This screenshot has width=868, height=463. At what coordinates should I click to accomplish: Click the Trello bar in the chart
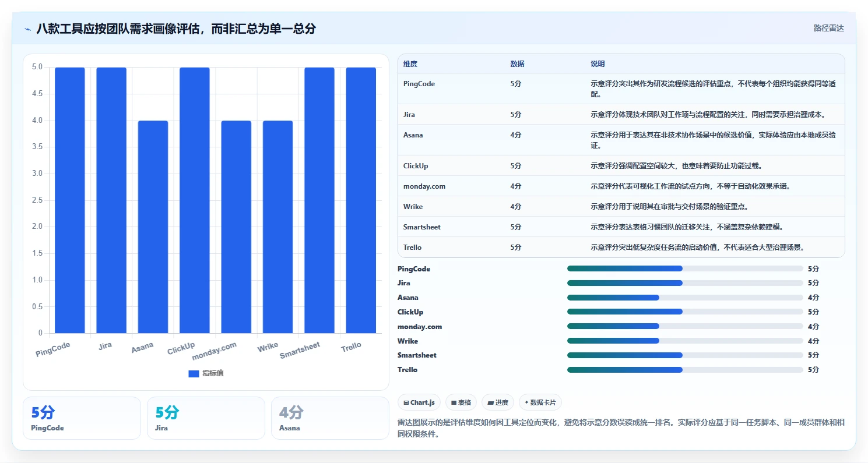click(361, 200)
